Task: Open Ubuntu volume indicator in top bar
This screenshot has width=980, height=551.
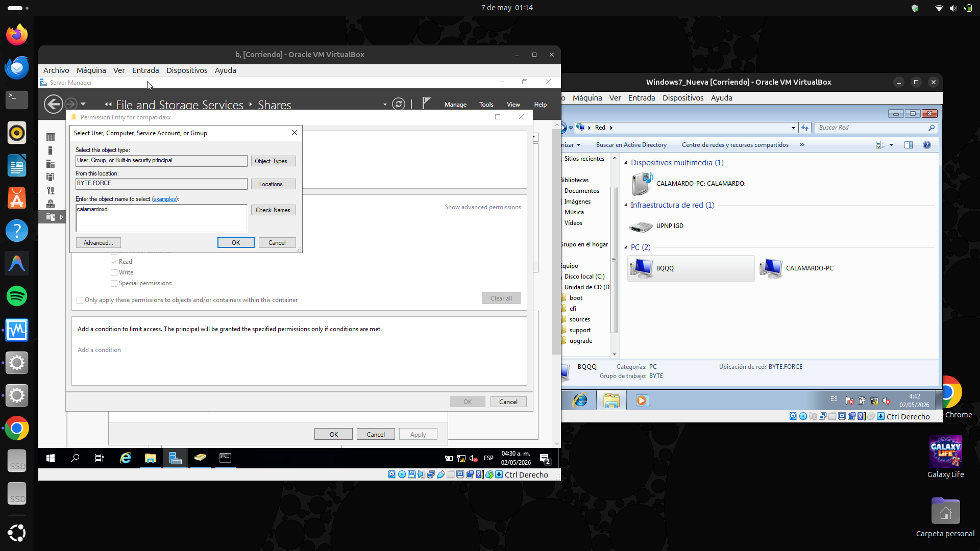Action: click(x=953, y=8)
